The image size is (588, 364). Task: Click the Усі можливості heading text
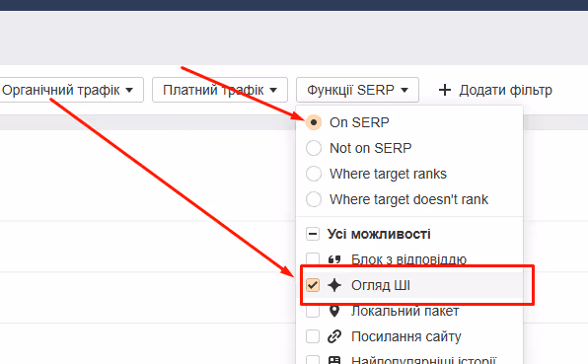[x=379, y=234]
